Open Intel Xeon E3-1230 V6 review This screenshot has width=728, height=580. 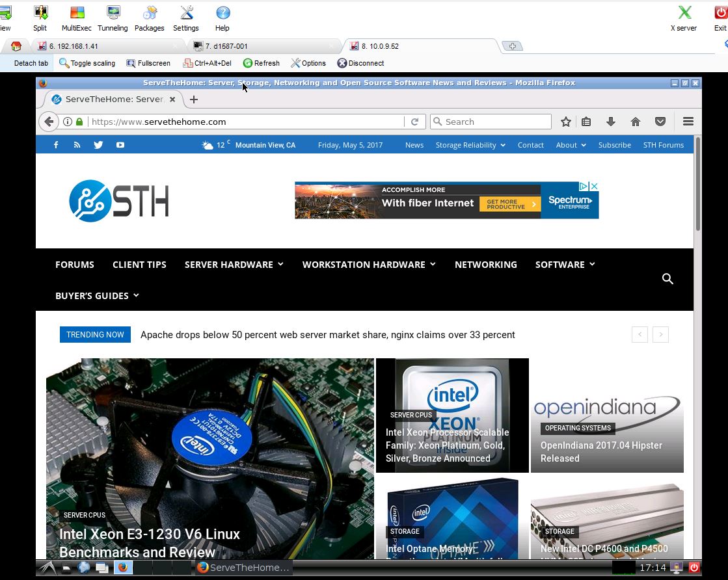pos(150,543)
